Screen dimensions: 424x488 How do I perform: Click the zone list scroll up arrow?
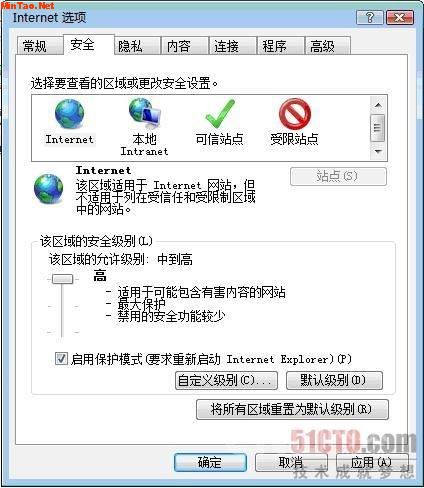[x=378, y=105]
